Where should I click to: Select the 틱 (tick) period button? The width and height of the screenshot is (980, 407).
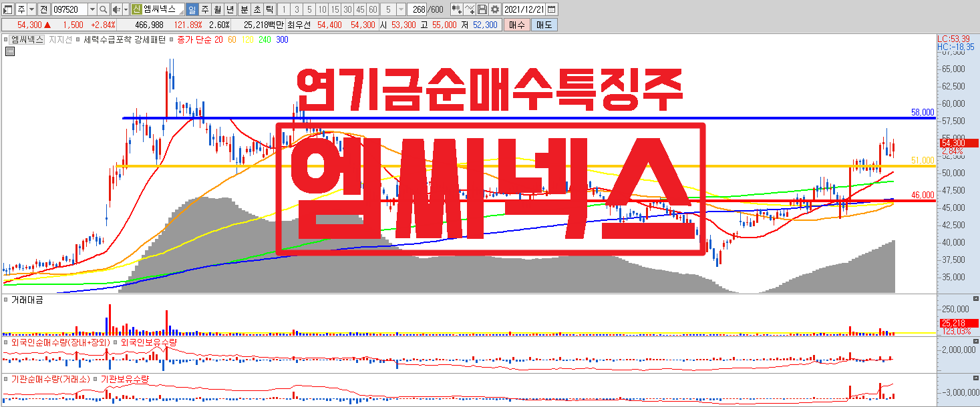click(x=270, y=9)
